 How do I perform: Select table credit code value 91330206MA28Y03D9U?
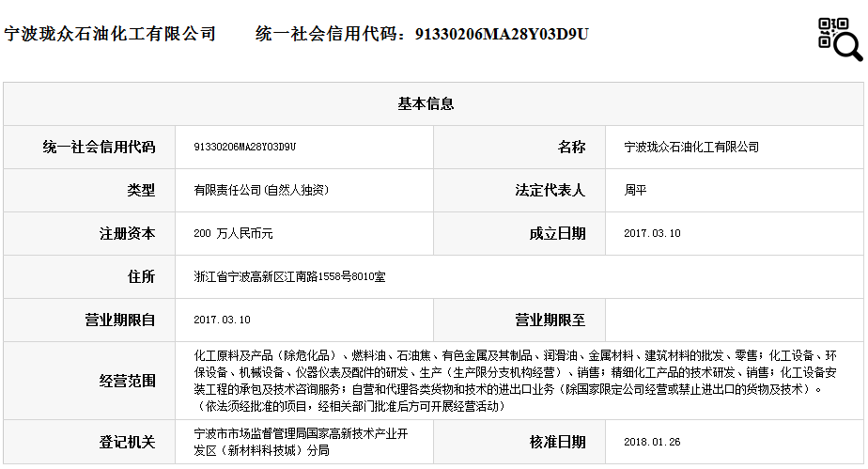pos(244,147)
